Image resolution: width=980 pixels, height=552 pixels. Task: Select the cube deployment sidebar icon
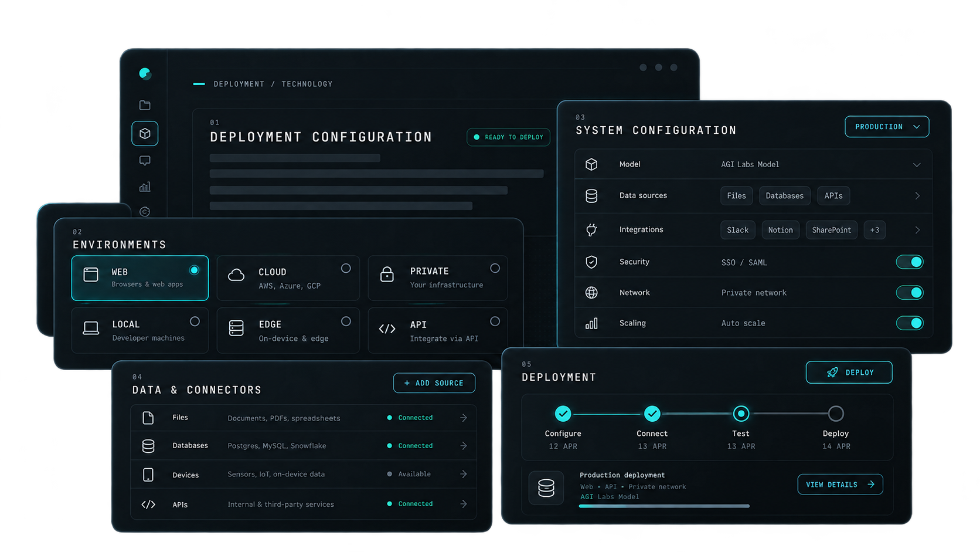coord(145,134)
